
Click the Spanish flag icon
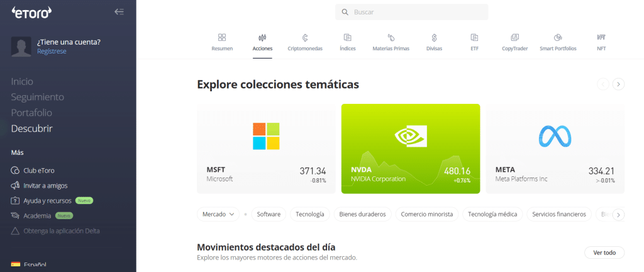16,264
